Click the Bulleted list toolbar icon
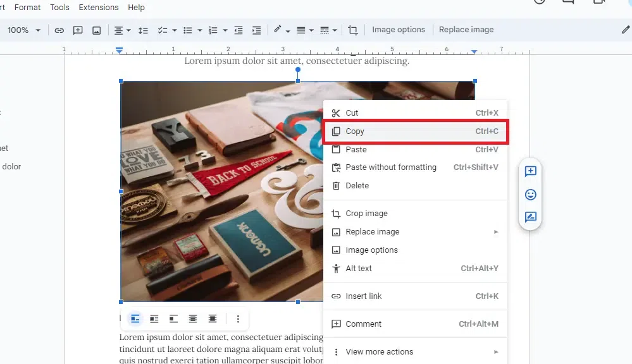632x364 pixels. click(188, 30)
